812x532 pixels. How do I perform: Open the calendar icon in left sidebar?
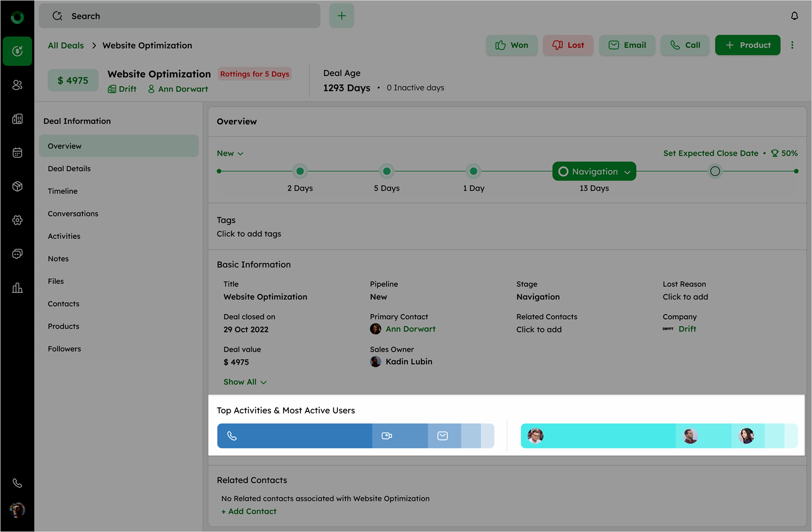(17, 153)
